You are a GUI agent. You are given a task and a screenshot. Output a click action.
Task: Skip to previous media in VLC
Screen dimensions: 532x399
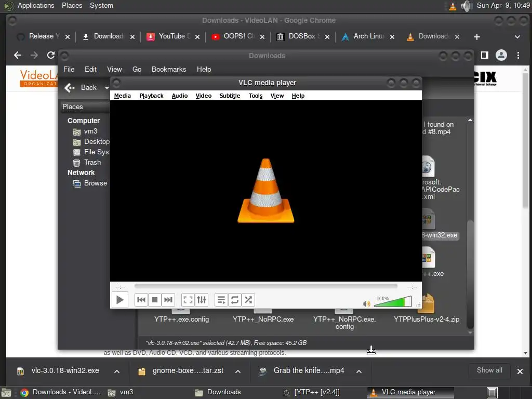click(141, 300)
